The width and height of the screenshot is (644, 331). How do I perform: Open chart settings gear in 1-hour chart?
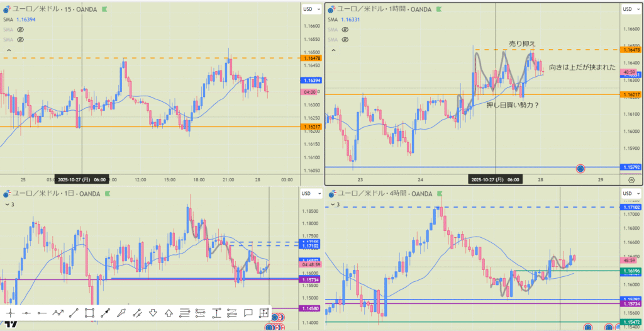pos(631,180)
